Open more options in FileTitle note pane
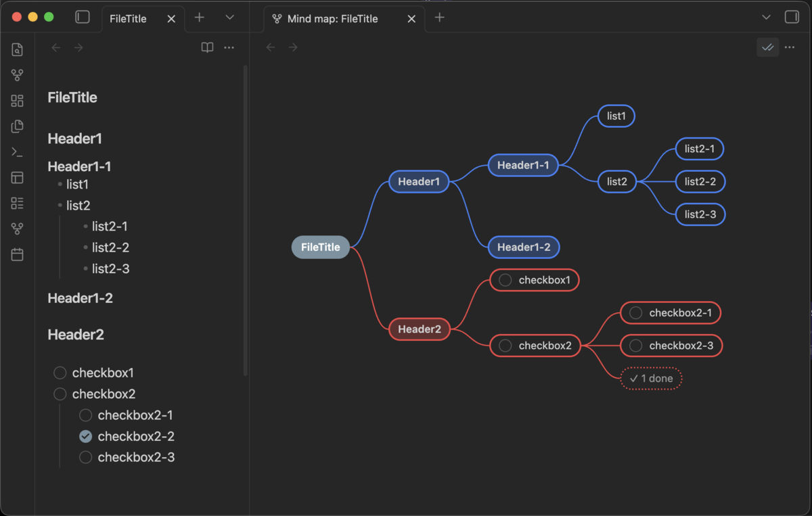This screenshot has height=516, width=812. pos(229,47)
